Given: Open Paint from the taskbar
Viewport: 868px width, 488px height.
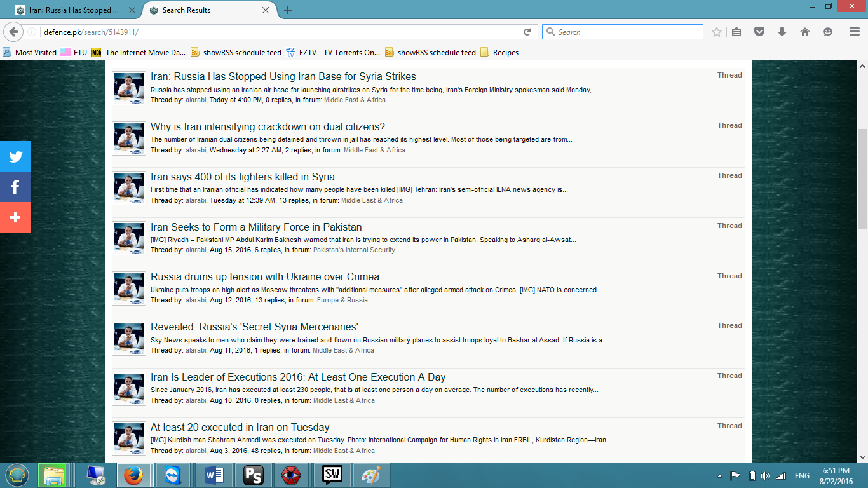Looking at the screenshot, I should click(x=372, y=475).
